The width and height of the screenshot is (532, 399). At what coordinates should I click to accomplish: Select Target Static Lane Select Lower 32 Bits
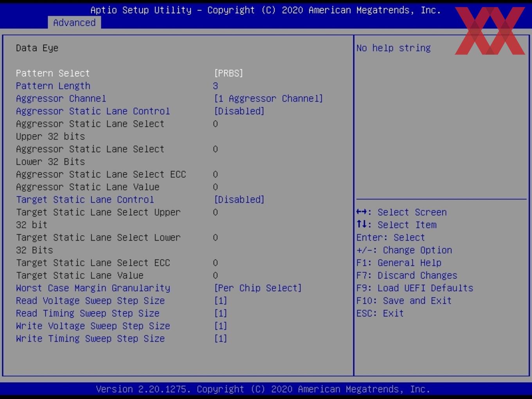click(98, 244)
